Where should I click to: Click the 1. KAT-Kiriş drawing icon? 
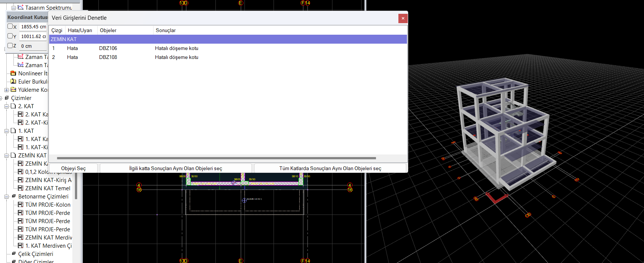point(20,147)
